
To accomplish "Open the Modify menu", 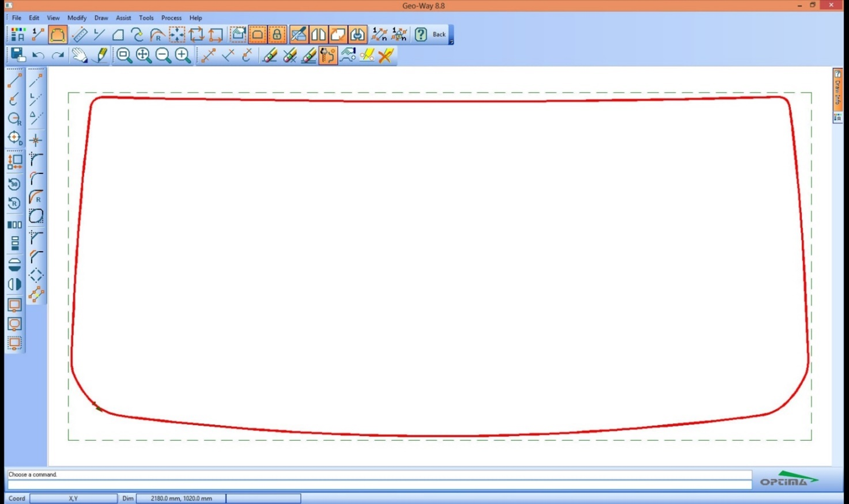I will [x=77, y=18].
